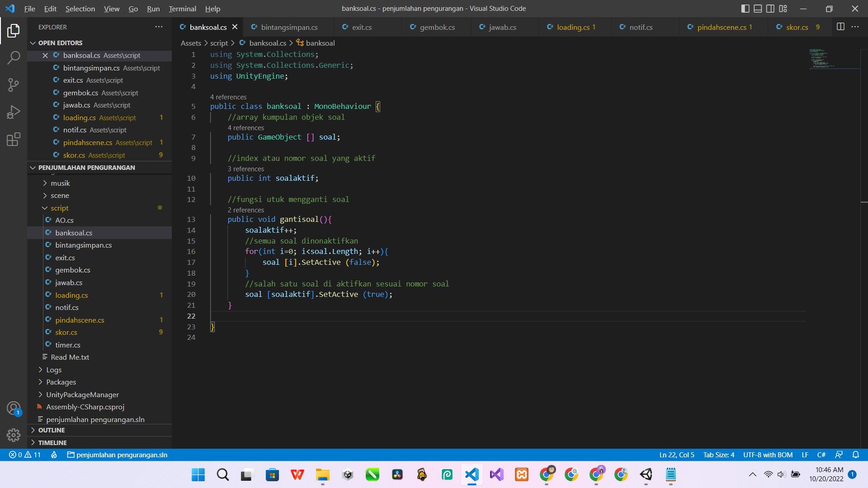Screen dimensions: 868x488
Task: Open the notifications bell in status bar
Action: click(855, 455)
